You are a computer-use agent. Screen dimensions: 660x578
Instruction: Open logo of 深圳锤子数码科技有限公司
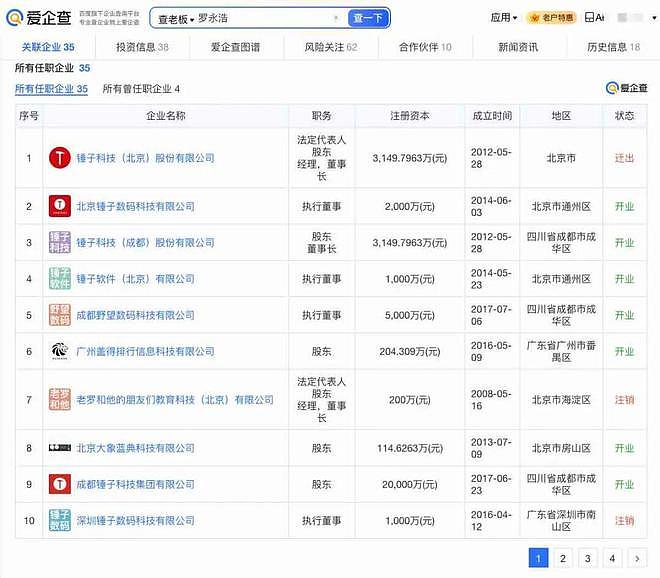click(x=60, y=520)
